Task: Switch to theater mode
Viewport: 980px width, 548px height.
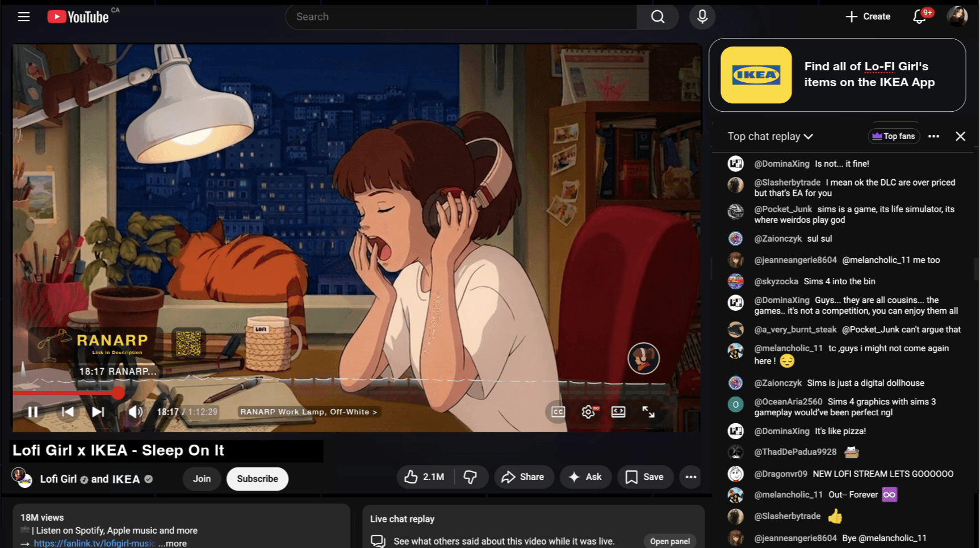Action: 618,412
